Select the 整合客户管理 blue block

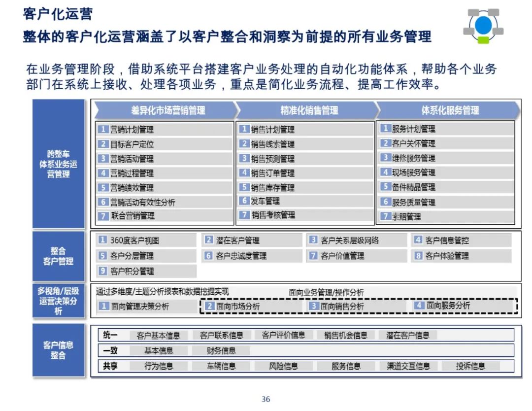tap(58, 256)
